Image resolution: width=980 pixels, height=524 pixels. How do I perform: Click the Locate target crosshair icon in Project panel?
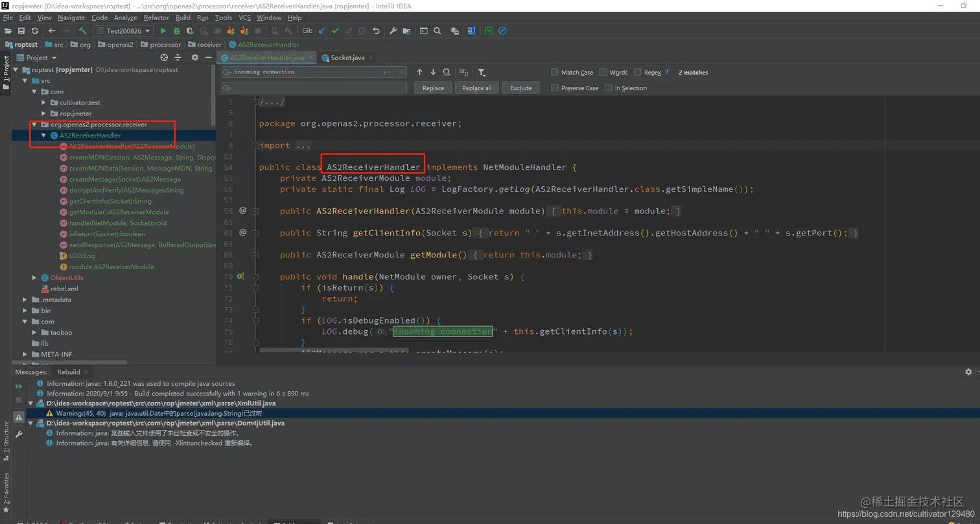165,58
